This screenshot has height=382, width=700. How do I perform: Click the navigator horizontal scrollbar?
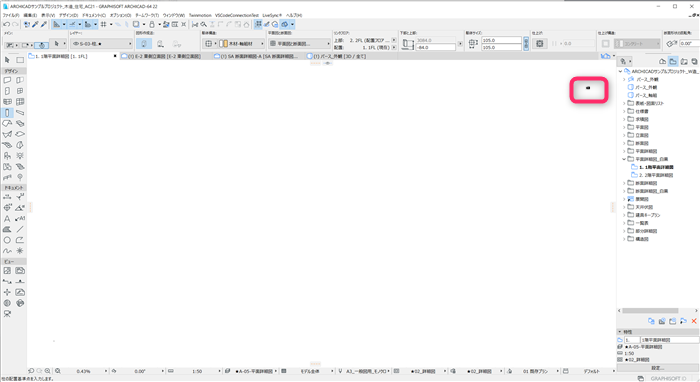click(x=650, y=311)
